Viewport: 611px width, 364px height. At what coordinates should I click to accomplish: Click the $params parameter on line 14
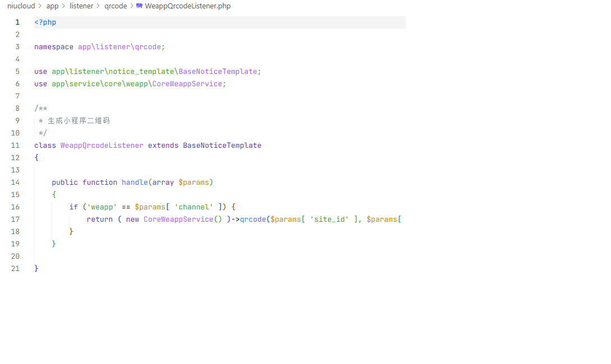pos(193,182)
